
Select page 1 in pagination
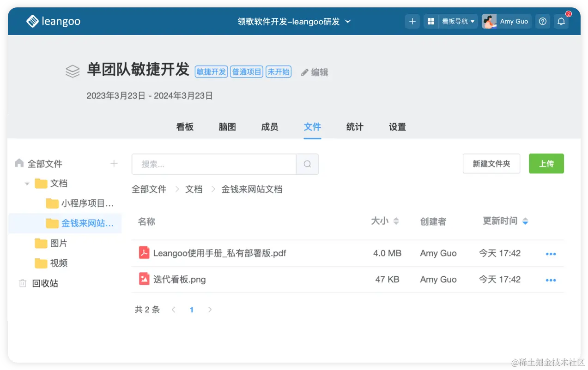point(192,310)
